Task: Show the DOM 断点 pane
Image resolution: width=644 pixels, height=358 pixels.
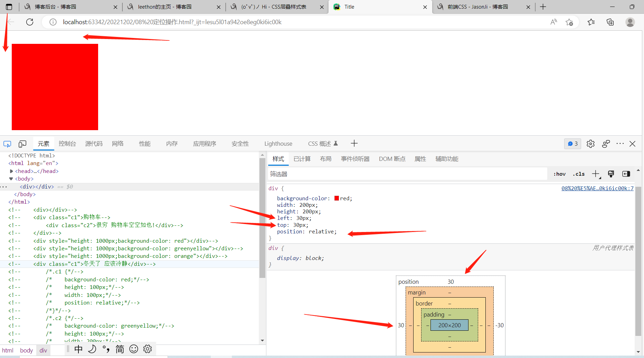Action: (x=392, y=159)
